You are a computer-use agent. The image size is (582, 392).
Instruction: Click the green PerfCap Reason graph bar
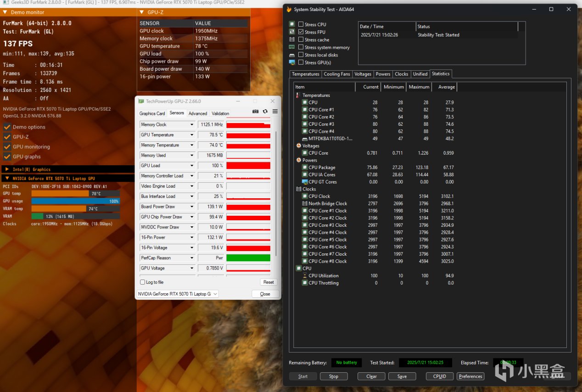click(248, 258)
